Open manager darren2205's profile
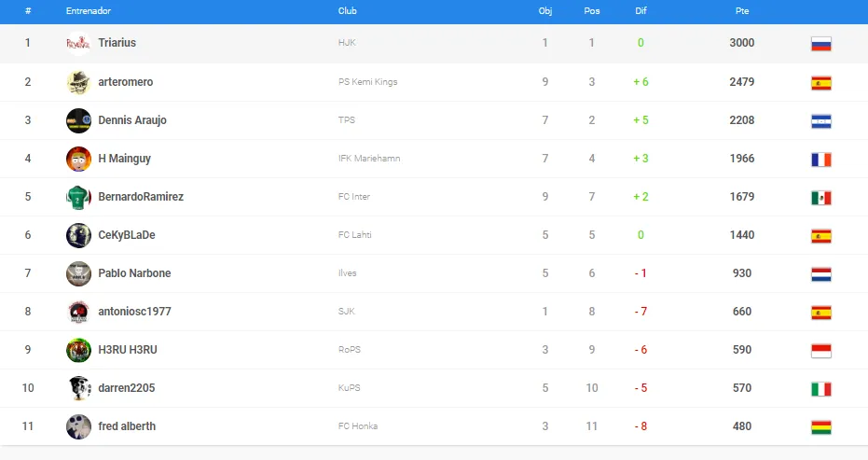 pos(127,388)
